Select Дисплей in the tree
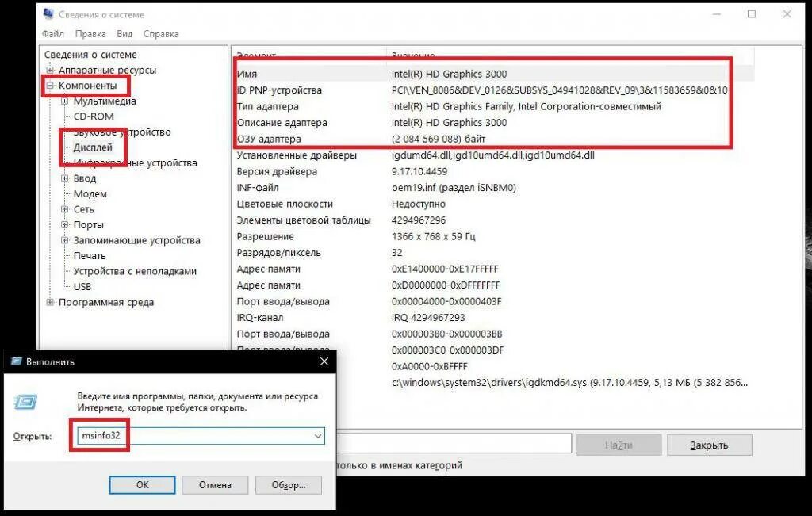Screen dimensions: 812x516 [x=93, y=147]
